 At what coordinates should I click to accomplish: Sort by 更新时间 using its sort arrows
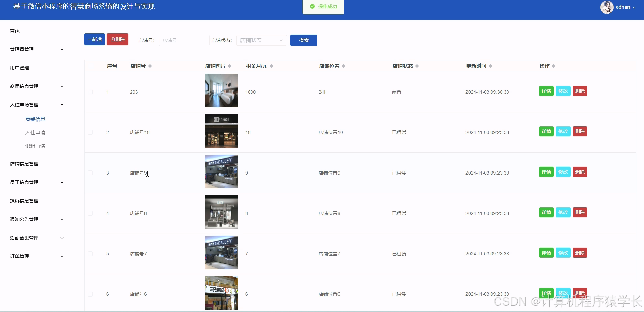pyautogui.click(x=491, y=66)
